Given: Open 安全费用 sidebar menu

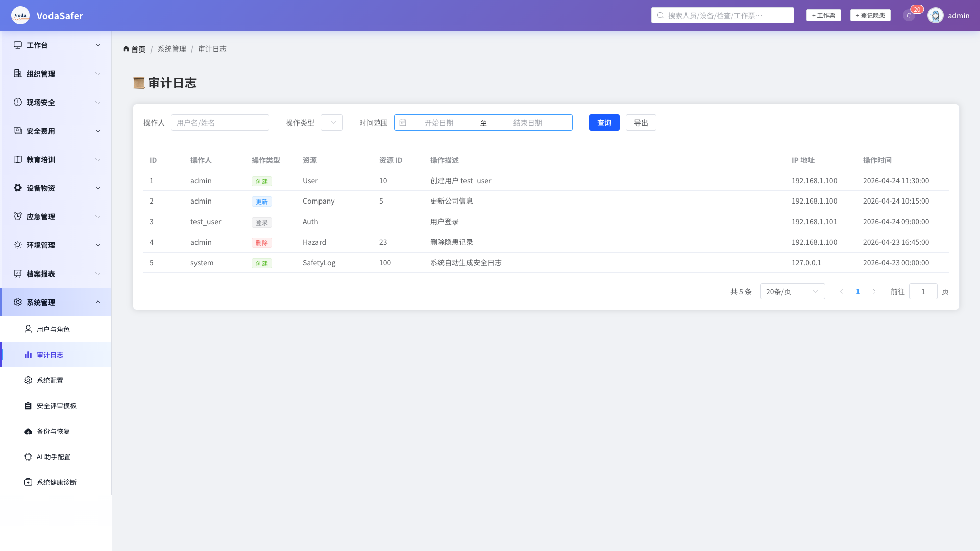Looking at the screenshot, I should point(56,131).
